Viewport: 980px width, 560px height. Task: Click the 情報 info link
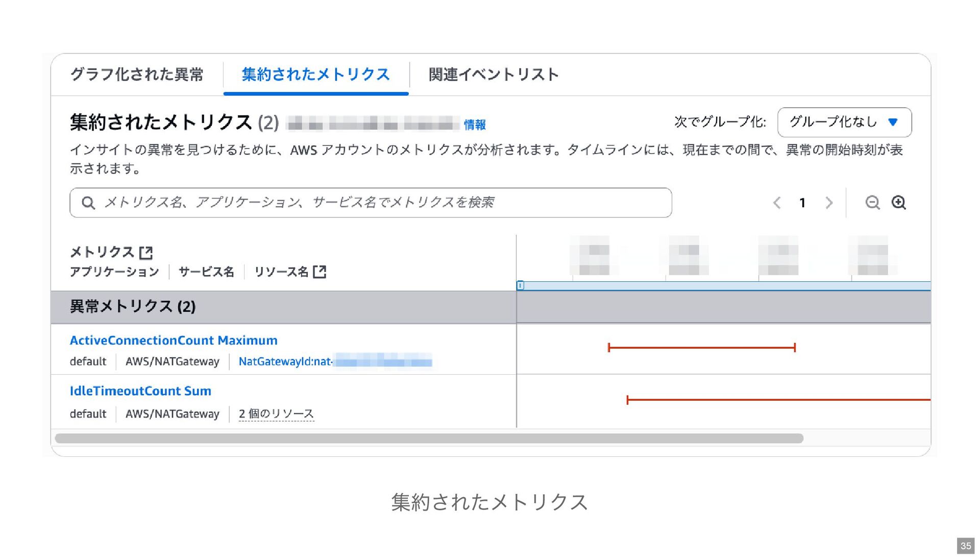pyautogui.click(x=475, y=125)
